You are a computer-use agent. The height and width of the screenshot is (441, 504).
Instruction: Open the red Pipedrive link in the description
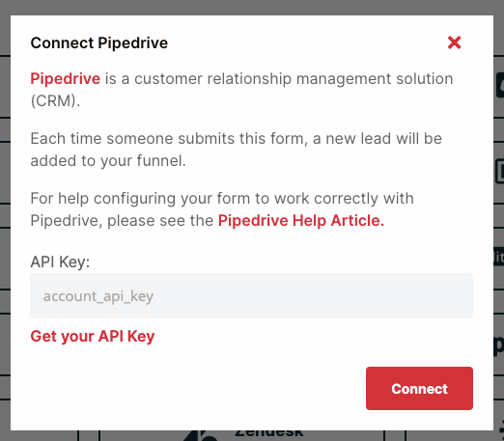pos(66,79)
